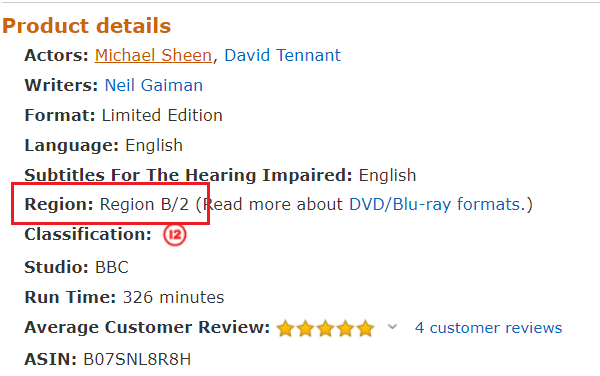Open the Neil Gaiman writer link
Image resolution: width=600 pixels, height=376 pixels.
(x=153, y=85)
